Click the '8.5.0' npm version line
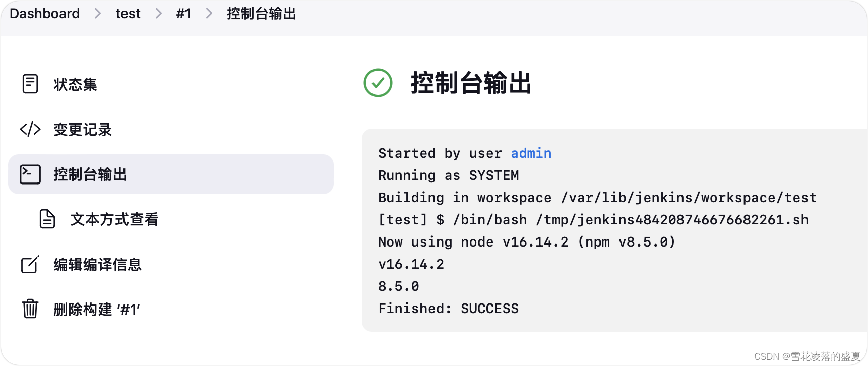This screenshot has height=366, width=868. point(399,286)
